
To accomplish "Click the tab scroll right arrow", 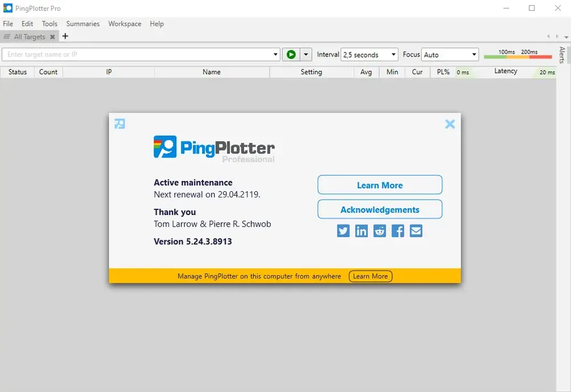I will [557, 37].
